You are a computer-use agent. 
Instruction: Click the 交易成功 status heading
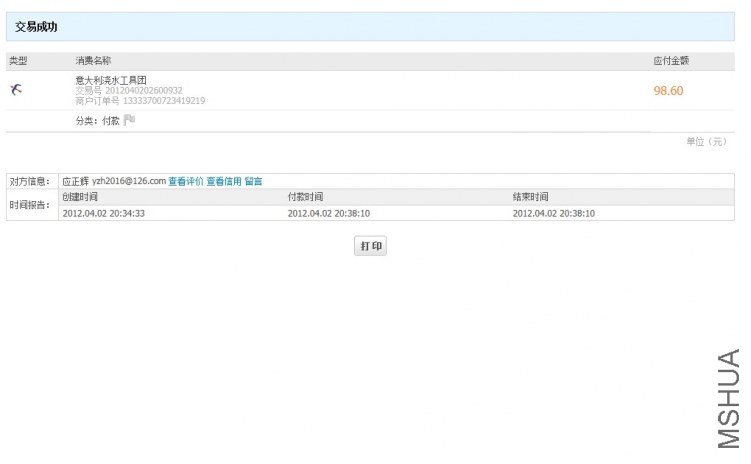pyautogui.click(x=36, y=27)
